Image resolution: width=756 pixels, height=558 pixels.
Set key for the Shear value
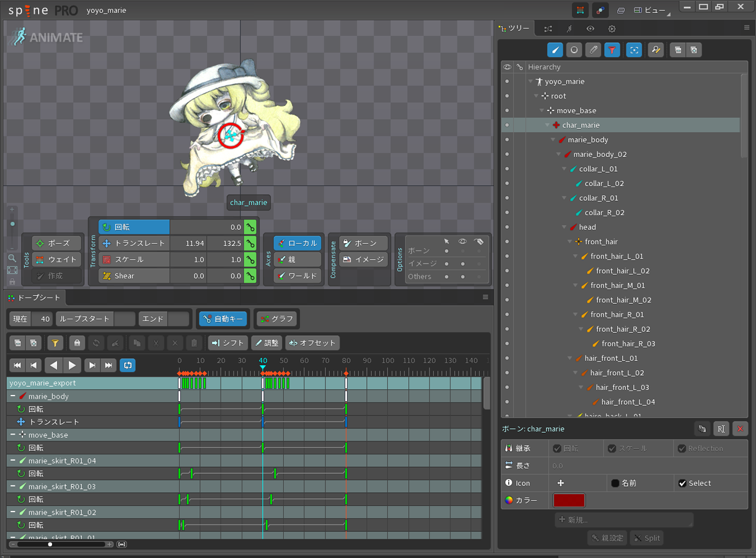point(250,275)
